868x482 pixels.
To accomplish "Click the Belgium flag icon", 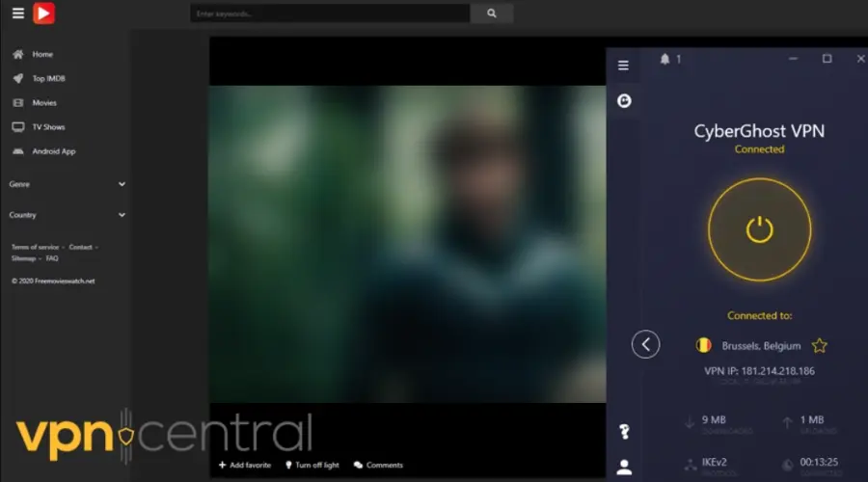I will 703,345.
